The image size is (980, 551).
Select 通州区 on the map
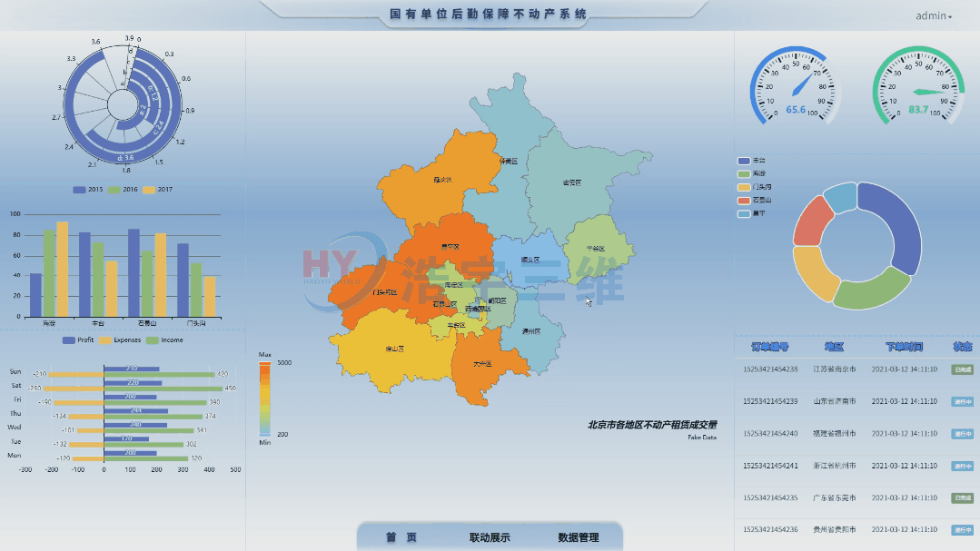[531, 331]
